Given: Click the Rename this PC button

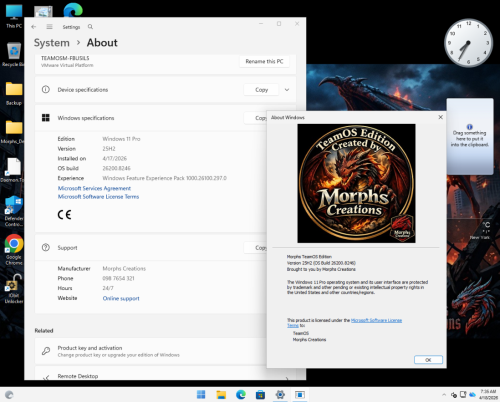Looking at the screenshot, I should pyautogui.click(x=264, y=61).
